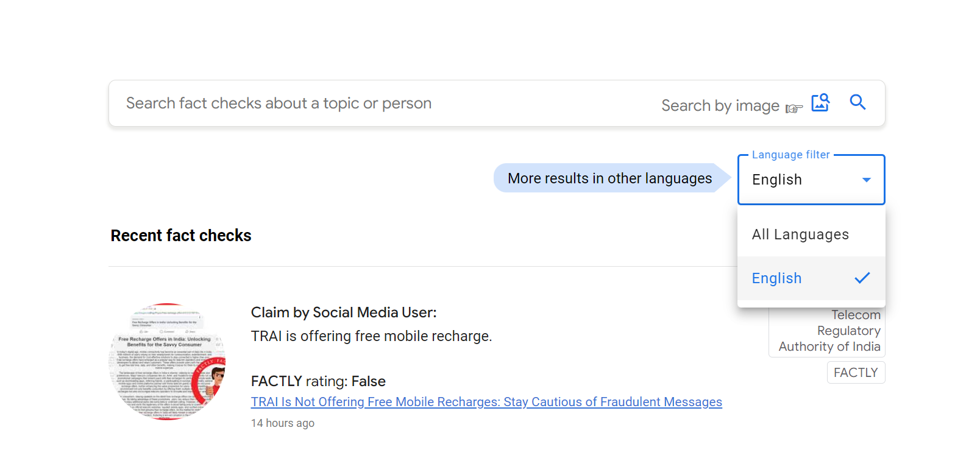980x461 pixels.
Task: Open the Language filter combo box showing English
Action: (798, 180)
